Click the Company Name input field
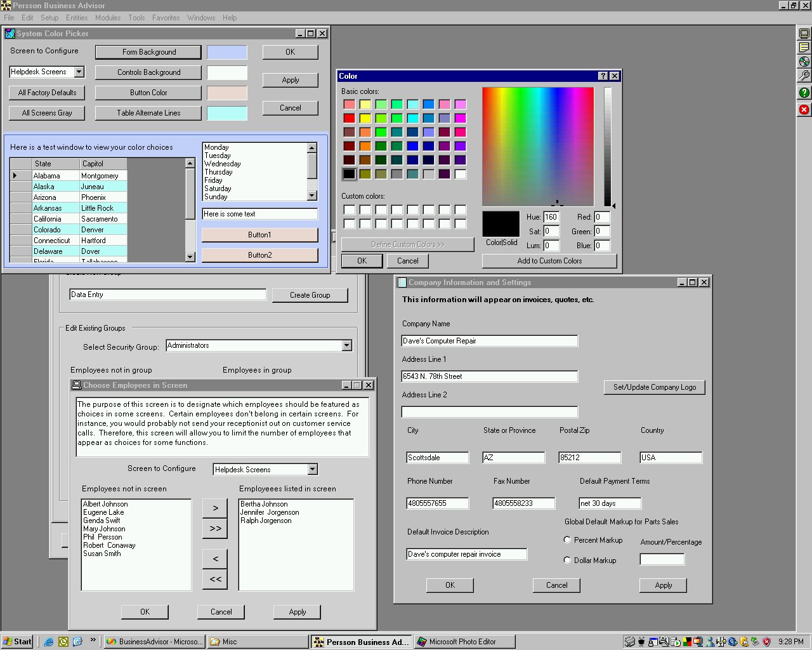 [x=489, y=341]
